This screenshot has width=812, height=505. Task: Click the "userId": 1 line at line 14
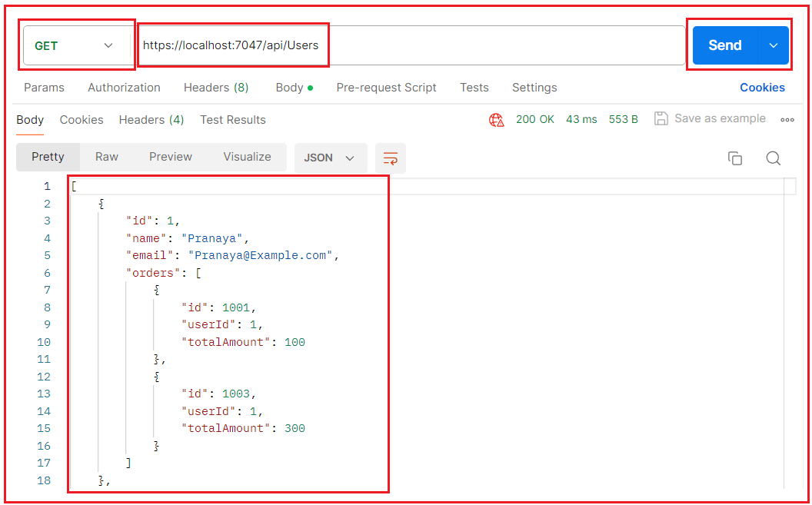tap(222, 411)
